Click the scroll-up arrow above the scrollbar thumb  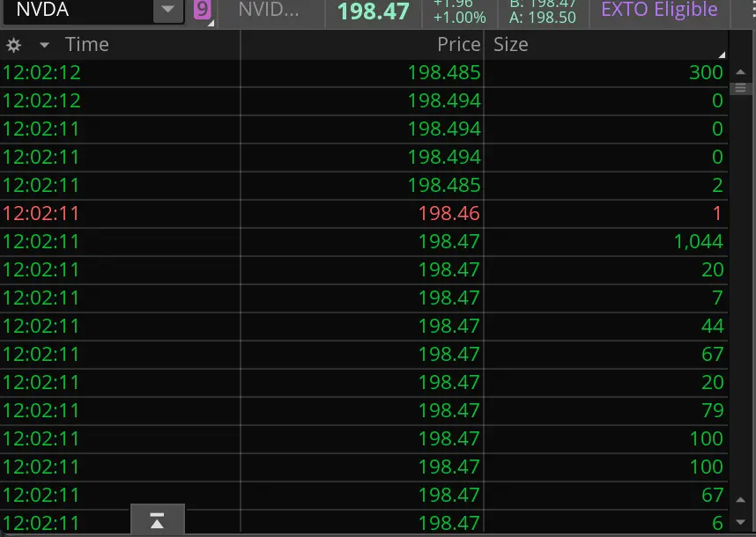pos(740,72)
